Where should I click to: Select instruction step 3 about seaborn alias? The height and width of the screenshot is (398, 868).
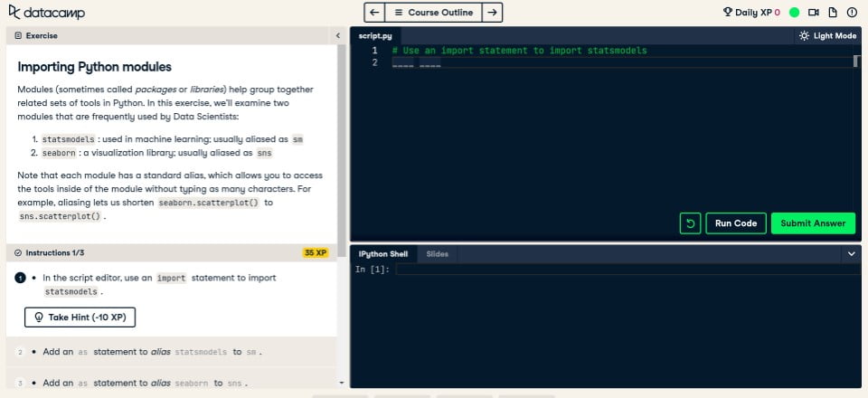[x=171, y=383]
